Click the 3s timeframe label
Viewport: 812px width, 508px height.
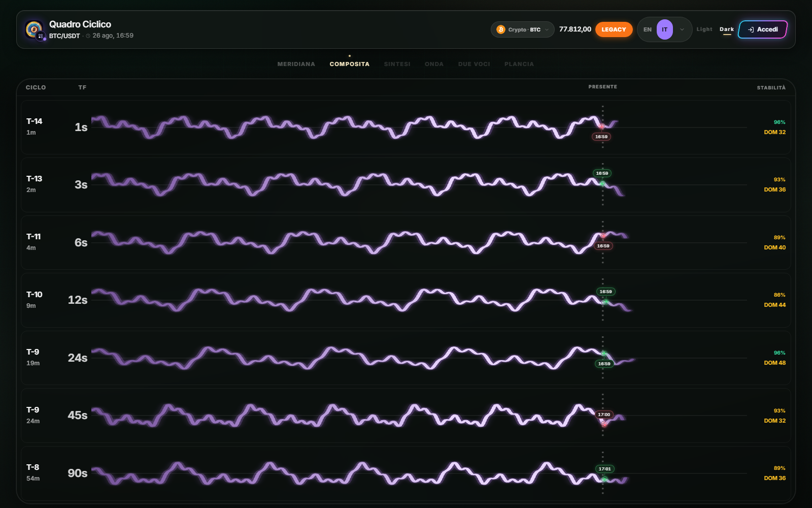point(81,184)
